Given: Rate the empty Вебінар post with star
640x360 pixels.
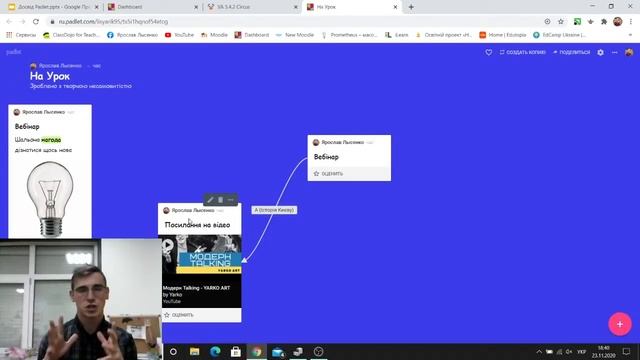Looking at the screenshot, I should point(316,173).
